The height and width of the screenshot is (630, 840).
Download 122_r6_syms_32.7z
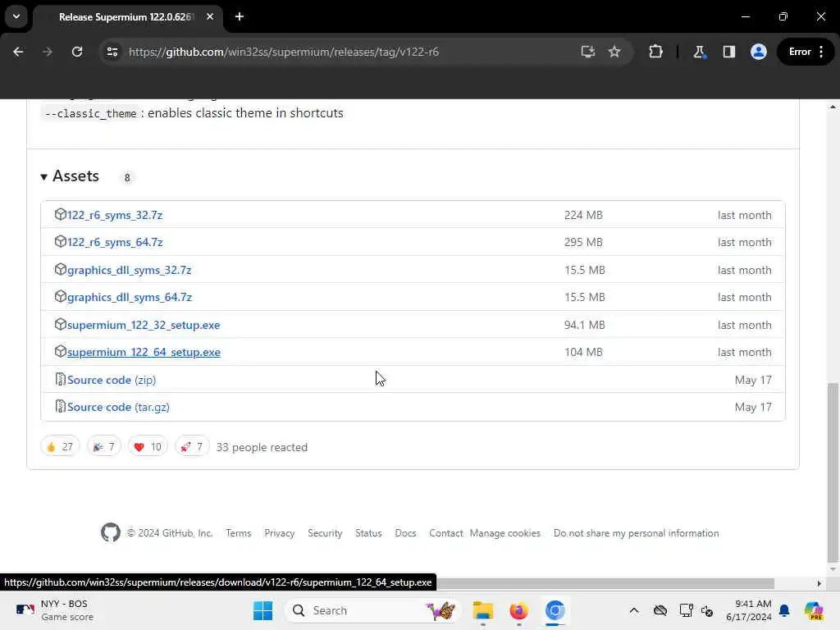click(115, 216)
